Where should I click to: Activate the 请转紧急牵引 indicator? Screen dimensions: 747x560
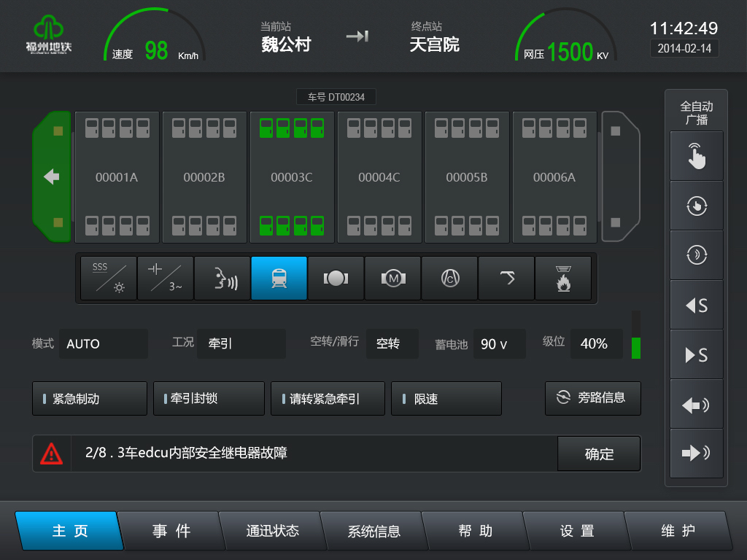pos(328,398)
